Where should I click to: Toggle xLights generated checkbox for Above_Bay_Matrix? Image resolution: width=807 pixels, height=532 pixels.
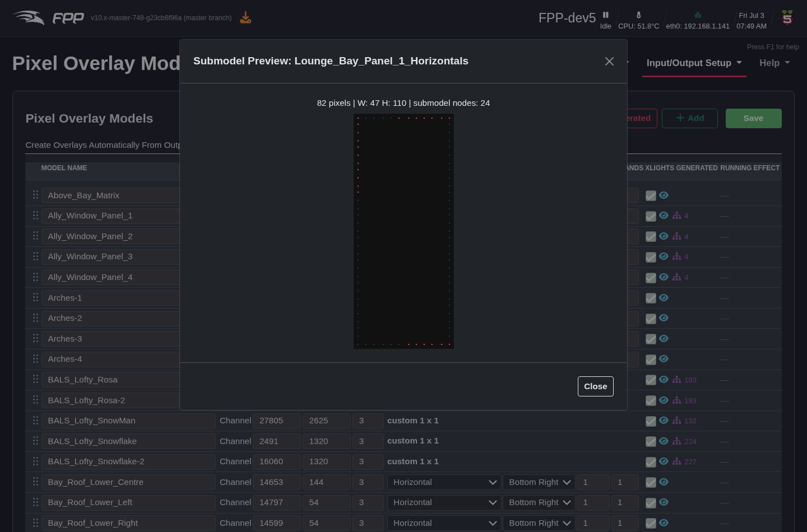pyautogui.click(x=651, y=195)
